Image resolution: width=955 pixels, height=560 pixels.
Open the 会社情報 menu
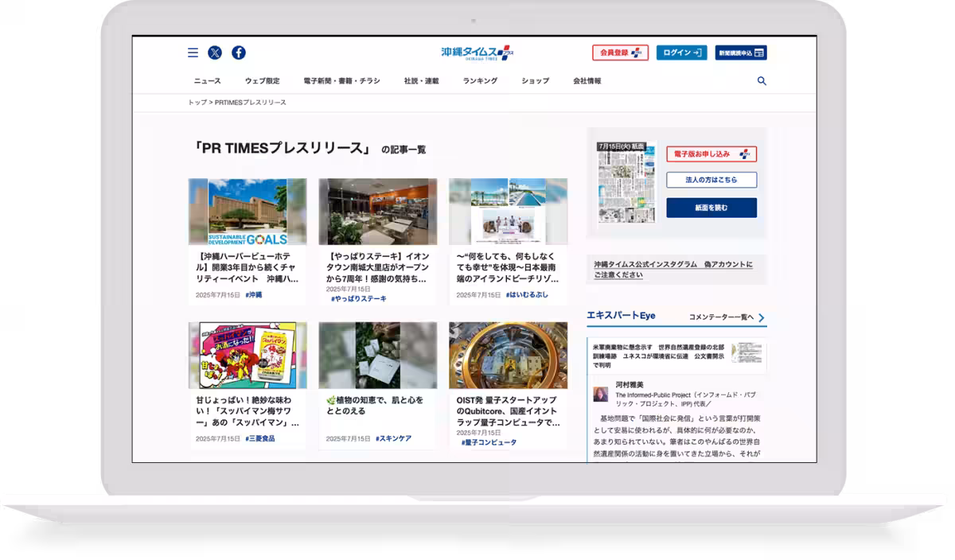point(587,81)
